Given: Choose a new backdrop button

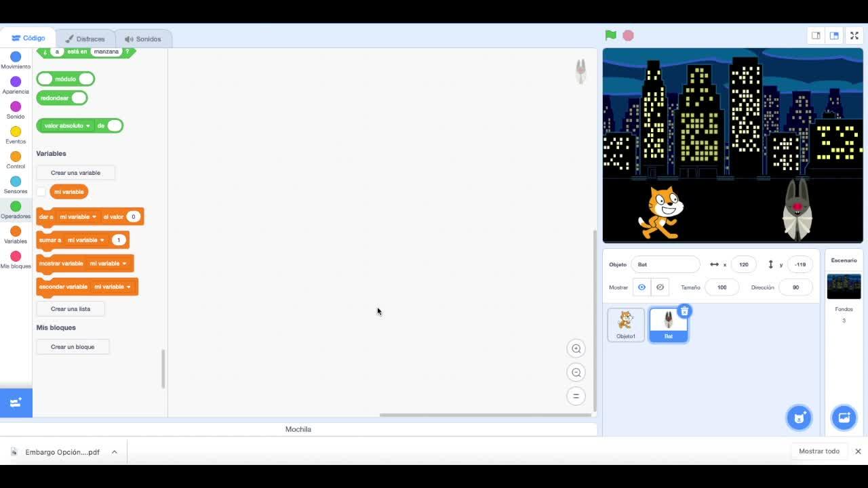Looking at the screenshot, I should coord(844,418).
